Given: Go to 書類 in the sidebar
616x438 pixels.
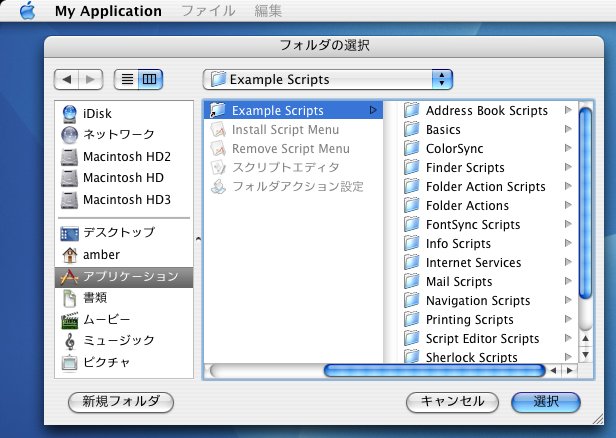Looking at the screenshot, I should point(124,298).
